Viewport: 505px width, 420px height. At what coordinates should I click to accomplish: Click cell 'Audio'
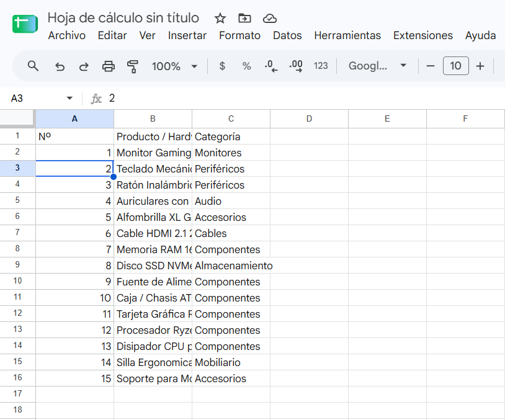point(231,201)
